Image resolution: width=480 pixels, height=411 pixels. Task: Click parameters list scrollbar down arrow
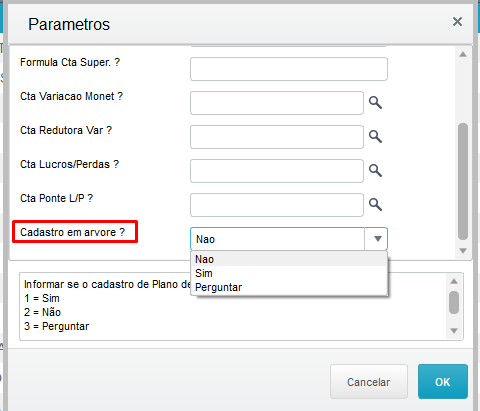[463, 251]
